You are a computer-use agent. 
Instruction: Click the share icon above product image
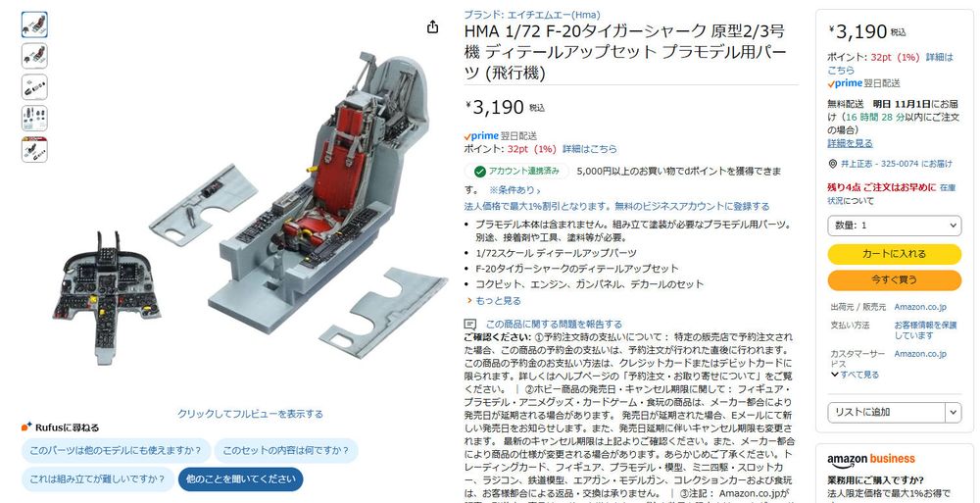point(432,26)
